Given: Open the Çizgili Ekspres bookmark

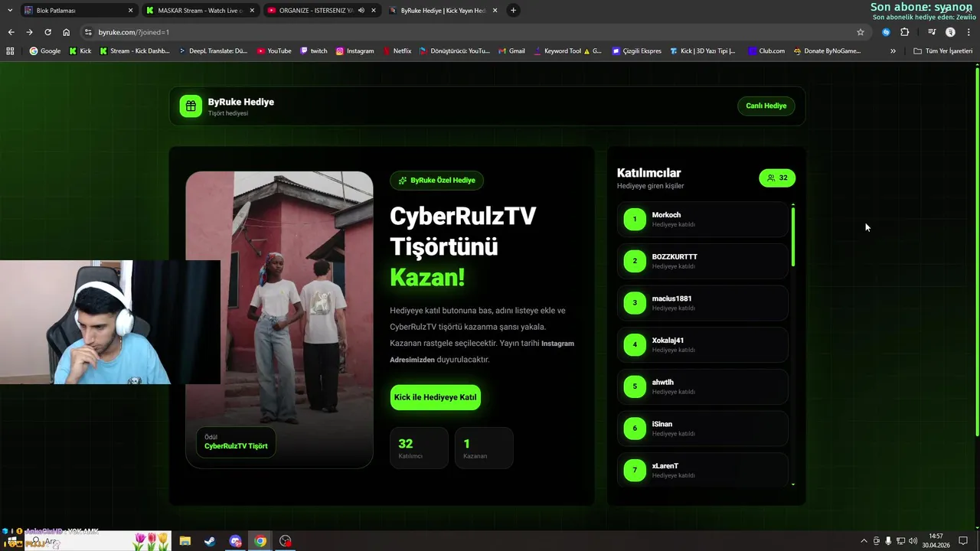Looking at the screenshot, I should pos(636,51).
